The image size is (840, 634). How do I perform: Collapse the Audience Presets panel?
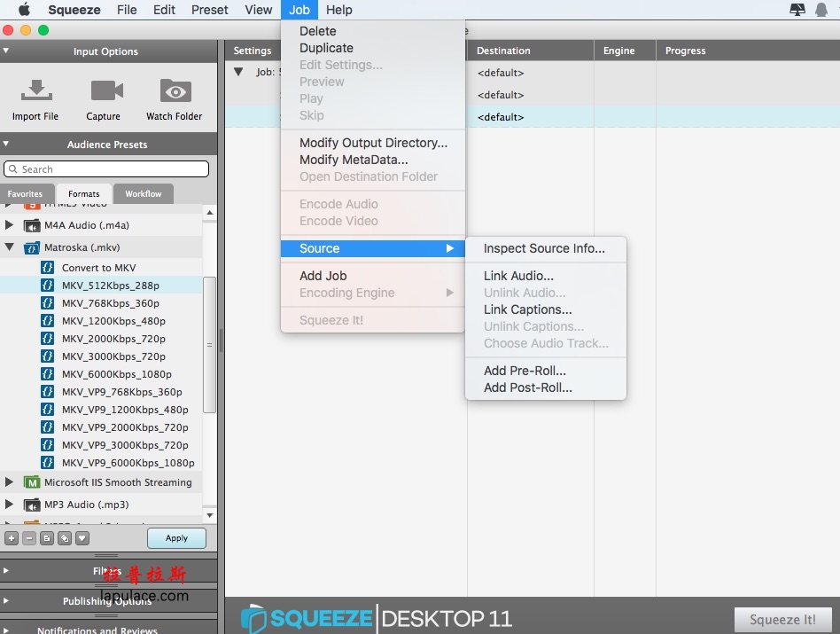[x=6, y=144]
